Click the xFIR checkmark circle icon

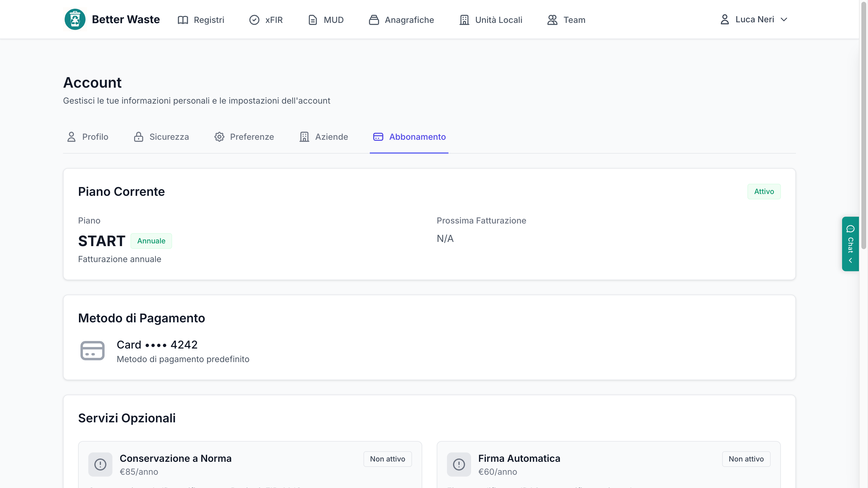click(254, 20)
